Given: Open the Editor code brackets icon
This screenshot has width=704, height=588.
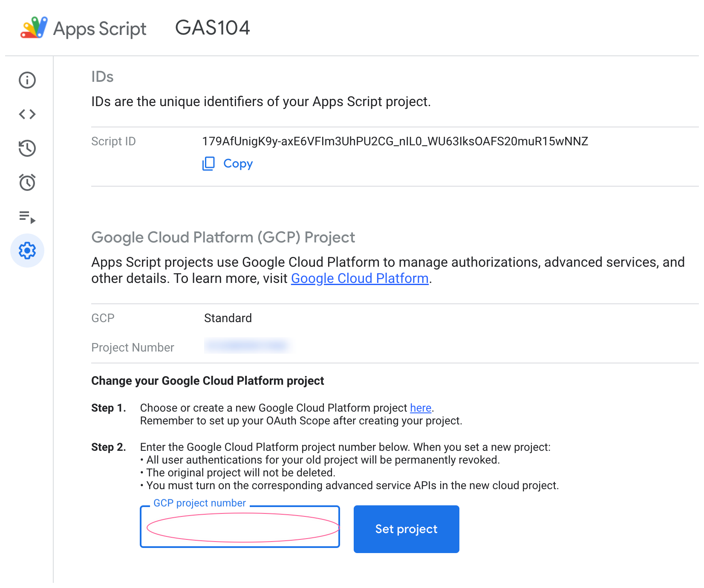Looking at the screenshot, I should pyautogui.click(x=27, y=114).
